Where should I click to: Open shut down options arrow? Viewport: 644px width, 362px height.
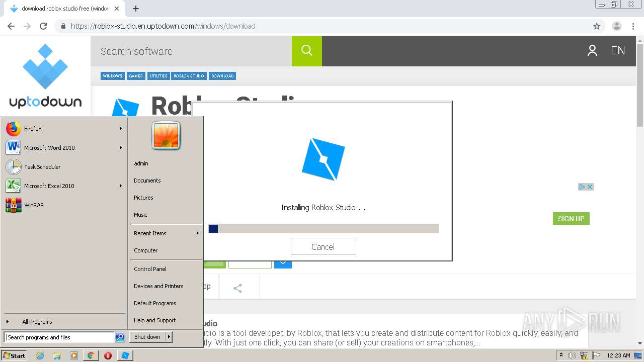click(x=169, y=337)
